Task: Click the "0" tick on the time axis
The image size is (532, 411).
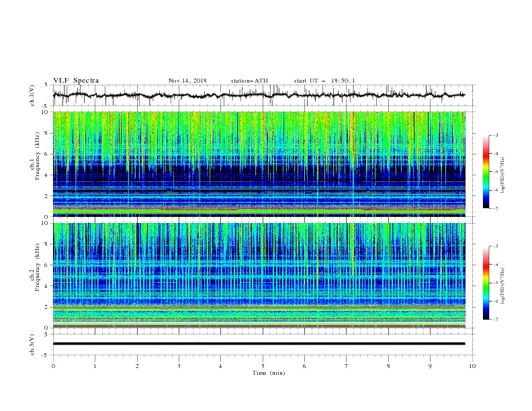Action: tap(53, 366)
